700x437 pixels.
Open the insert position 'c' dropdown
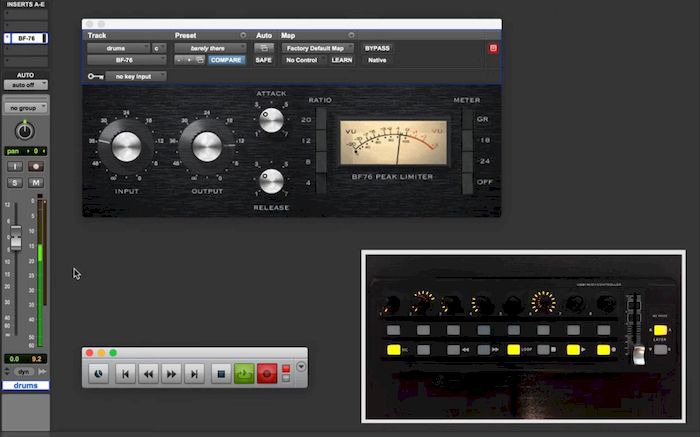click(x=159, y=48)
